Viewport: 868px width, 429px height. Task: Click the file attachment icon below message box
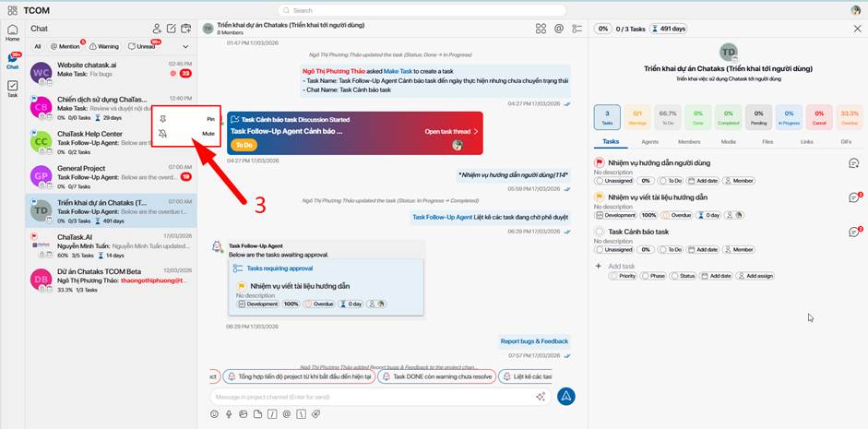(x=257, y=414)
